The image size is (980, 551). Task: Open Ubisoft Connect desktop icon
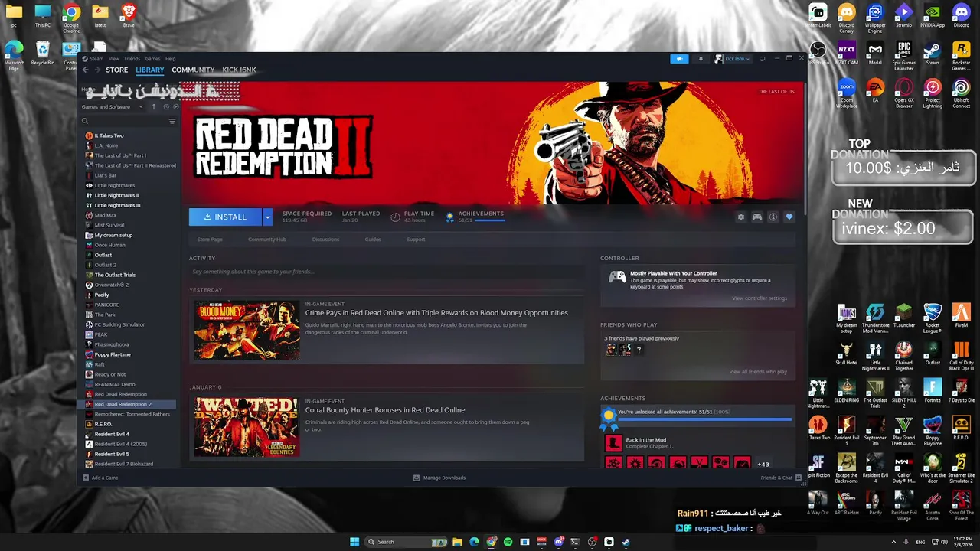click(961, 93)
